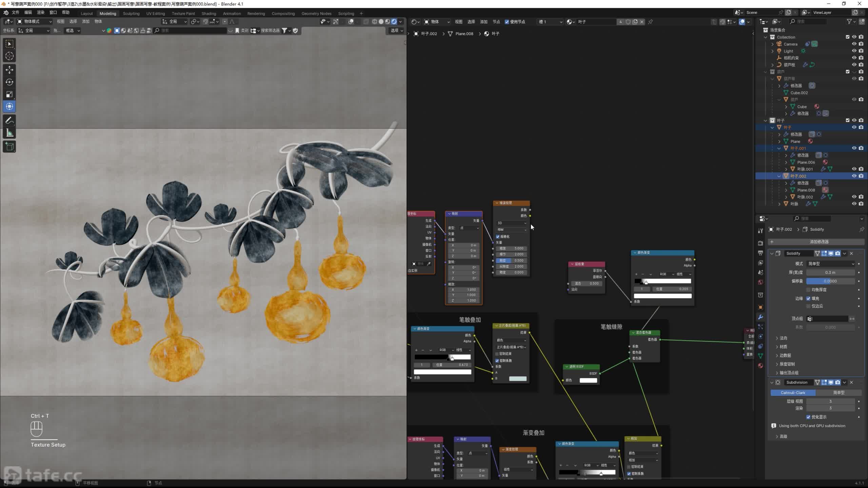This screenshot has height=488, width=868.
Task: Select the Add Cube tool
Action: coord(9,146)
